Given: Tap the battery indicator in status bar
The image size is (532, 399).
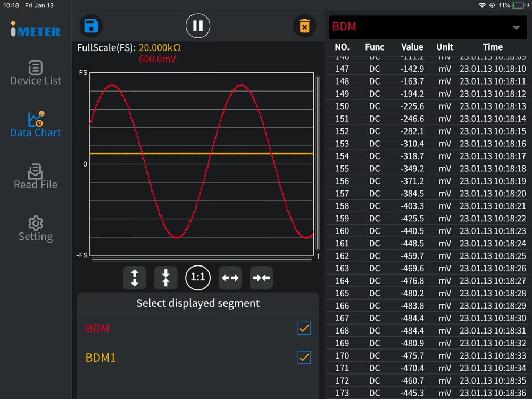Looking at the screenshot, I should (518, 5).
